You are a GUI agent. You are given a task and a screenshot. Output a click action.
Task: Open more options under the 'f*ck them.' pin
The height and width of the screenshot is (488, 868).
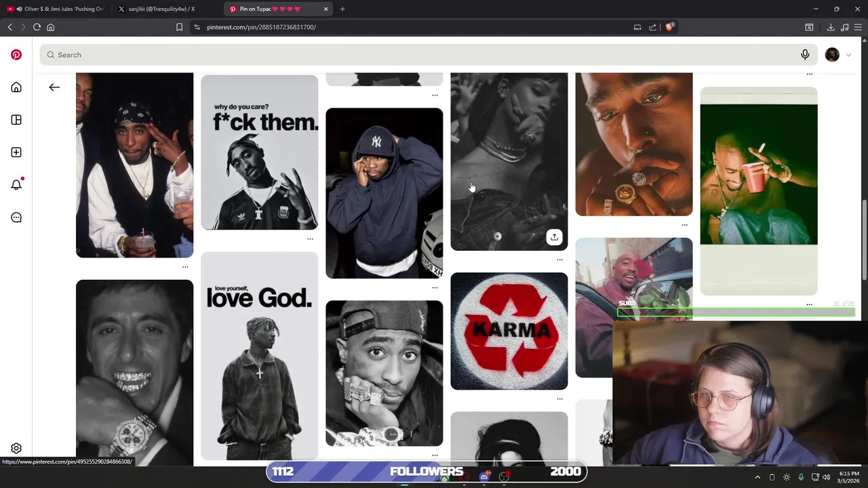[x=310, y=239]
